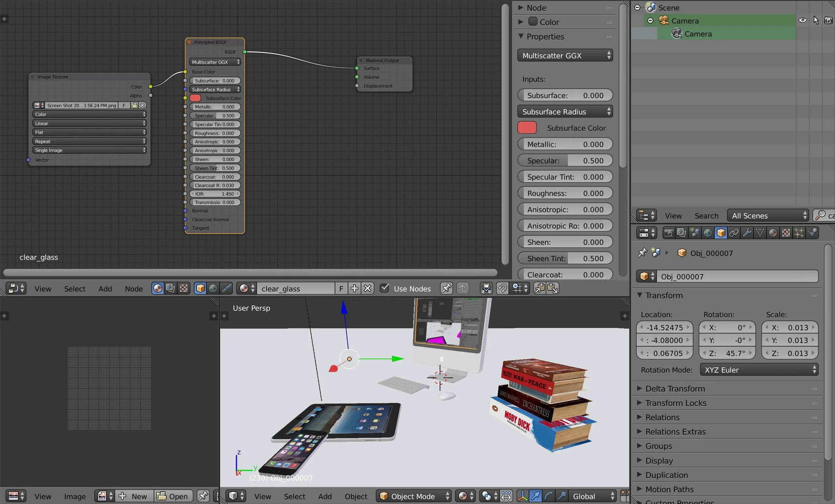Screen dimensions: 835x504
Task: Switch node tree to compositing nodes
Action: tap(171, 288)
